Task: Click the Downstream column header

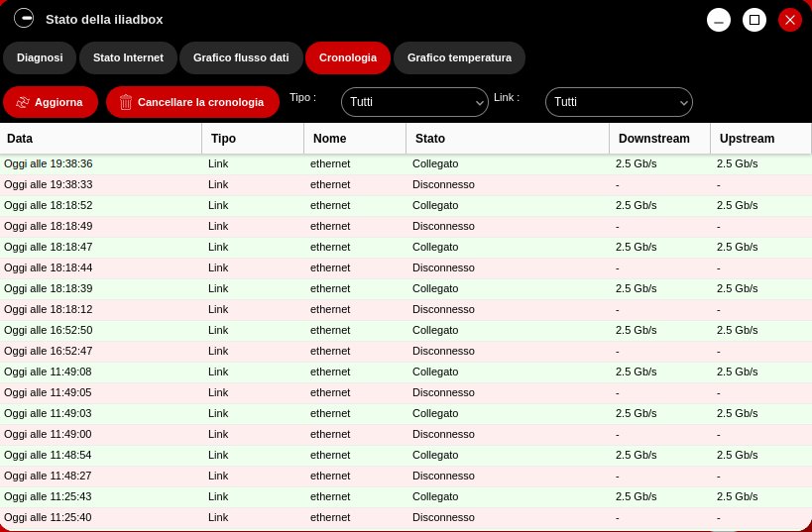Action: pos(659,138)
